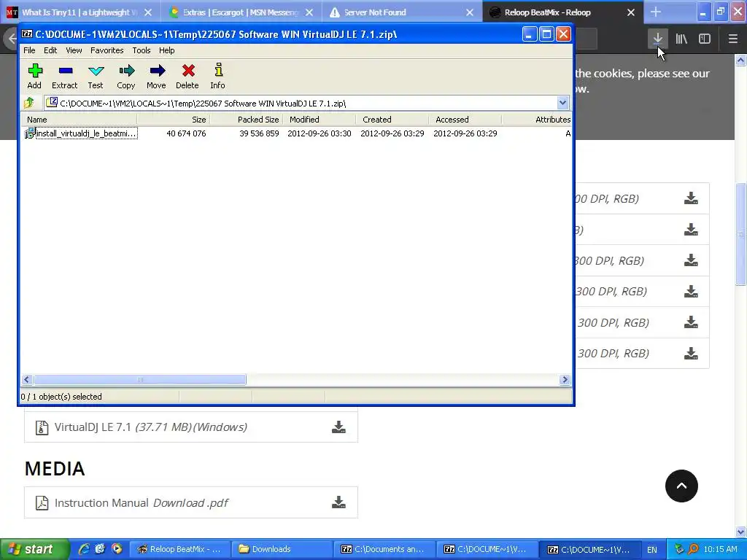This screenshot has width=747, height=560.
Task: Open the File menu in 7-Zip
Action: click(29, 50)
